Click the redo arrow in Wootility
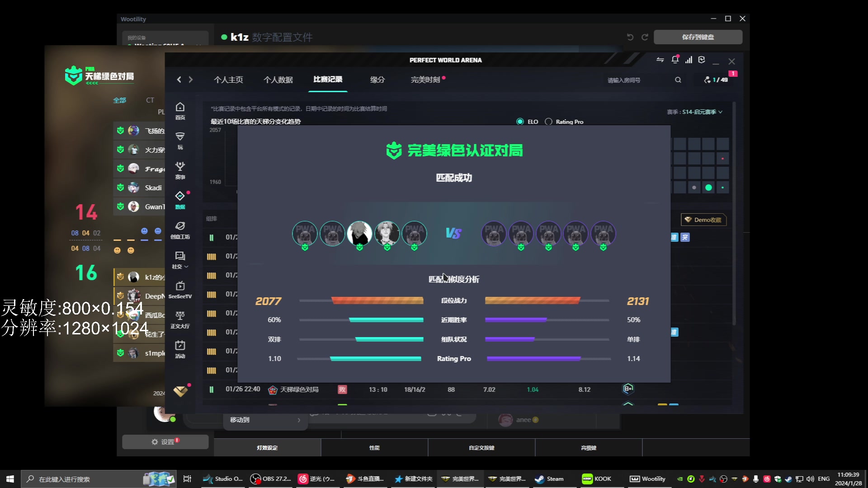This screenshot has height=488, width=868. 645,37
